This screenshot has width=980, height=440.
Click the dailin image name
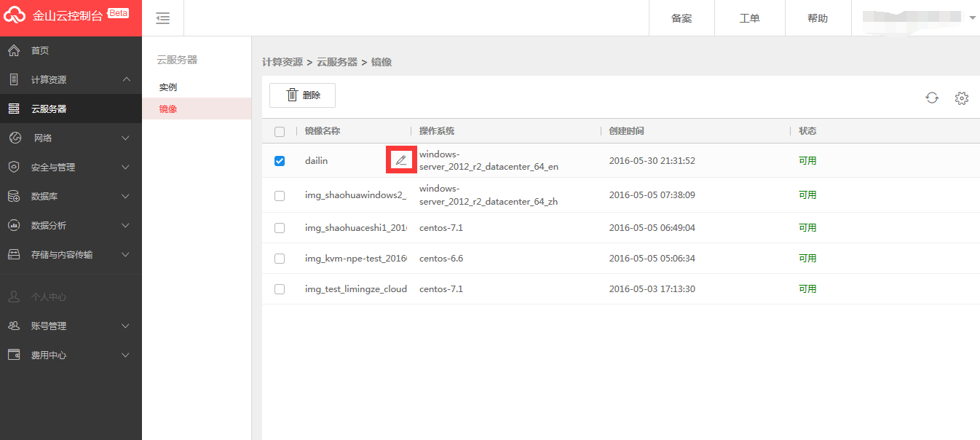[x=317, y=161]
